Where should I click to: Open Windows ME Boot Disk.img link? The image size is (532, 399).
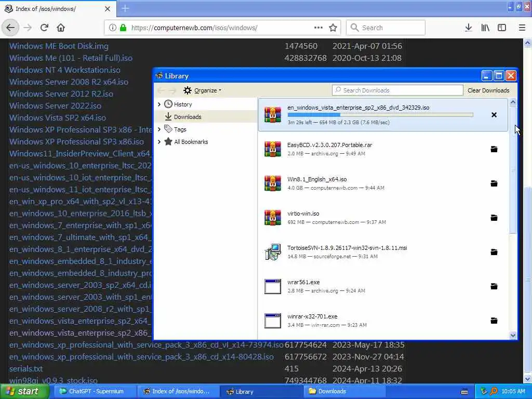click(59, 46)
